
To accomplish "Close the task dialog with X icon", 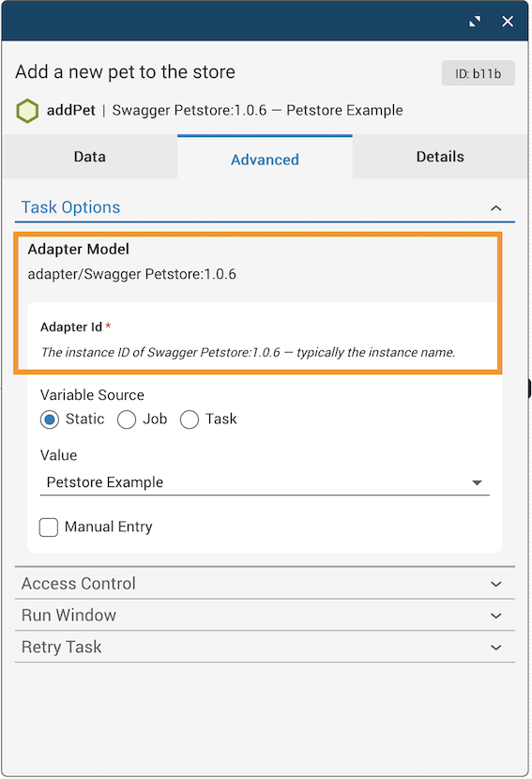I will tap(508, 22).
